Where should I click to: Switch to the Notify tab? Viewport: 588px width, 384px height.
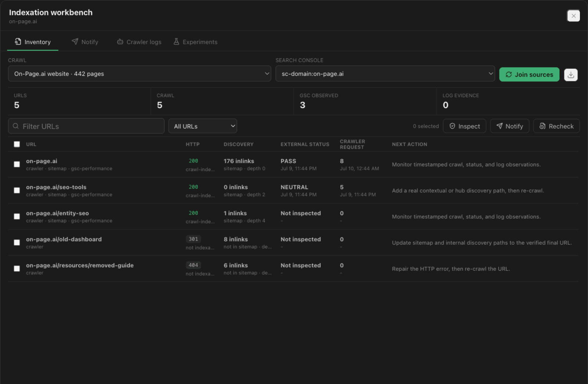tap(85, 42)
